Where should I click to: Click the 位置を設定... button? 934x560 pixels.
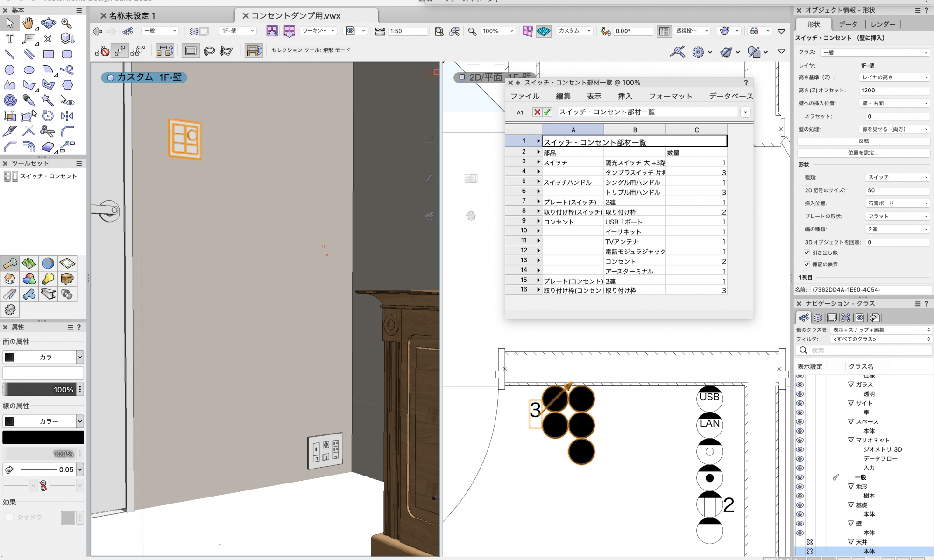[x=863, y=153]
